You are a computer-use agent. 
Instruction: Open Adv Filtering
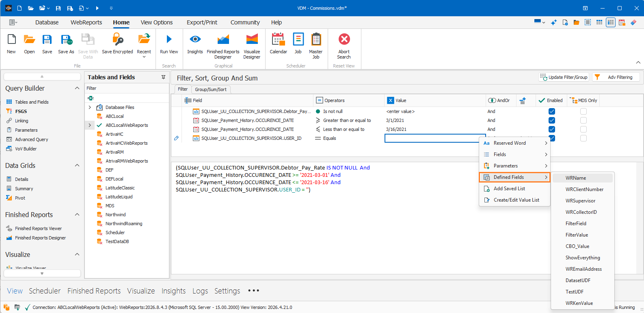pos(616,77)
